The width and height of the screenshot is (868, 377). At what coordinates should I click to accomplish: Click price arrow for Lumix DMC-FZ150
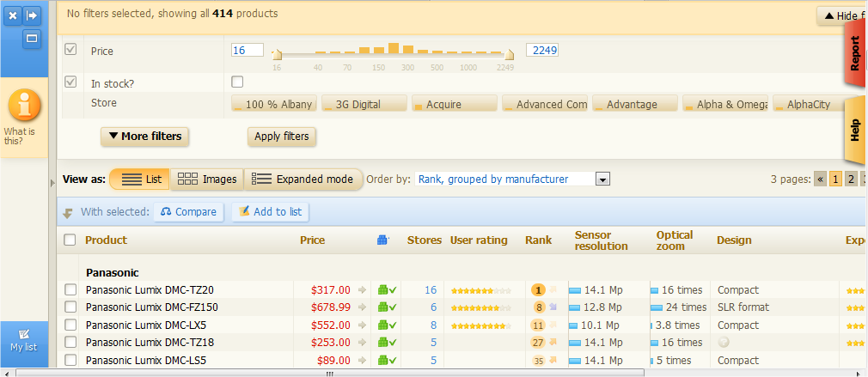pos(362,307)
